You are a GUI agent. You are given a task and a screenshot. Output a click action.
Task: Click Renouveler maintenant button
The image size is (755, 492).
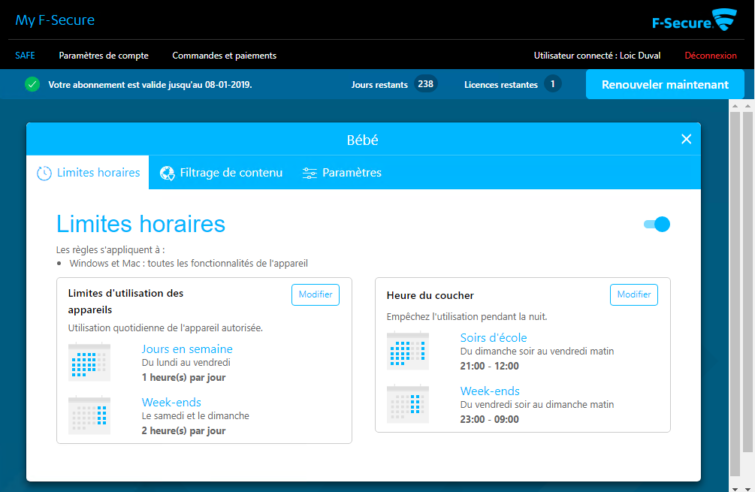pyautogui.click(x=665, y=84)
